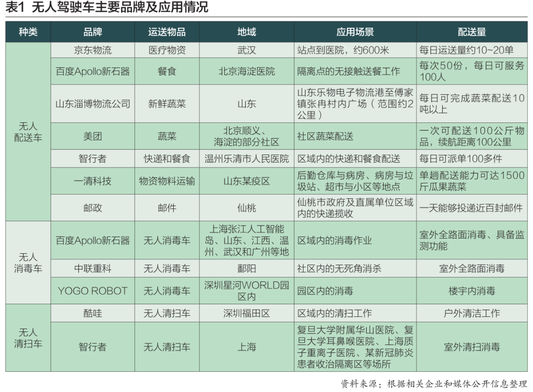533x392 pixels.
Task: Select the 运送物品 column header
Action: pos(167,32)
